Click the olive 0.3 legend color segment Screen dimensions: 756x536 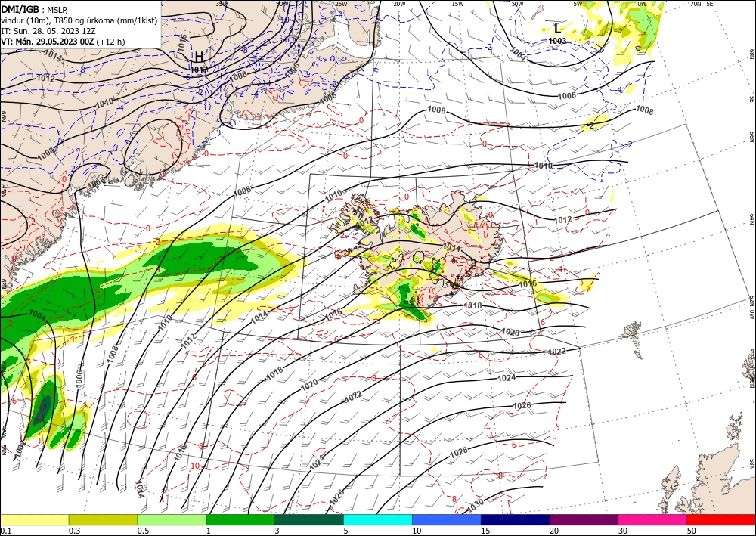point(103,519)
